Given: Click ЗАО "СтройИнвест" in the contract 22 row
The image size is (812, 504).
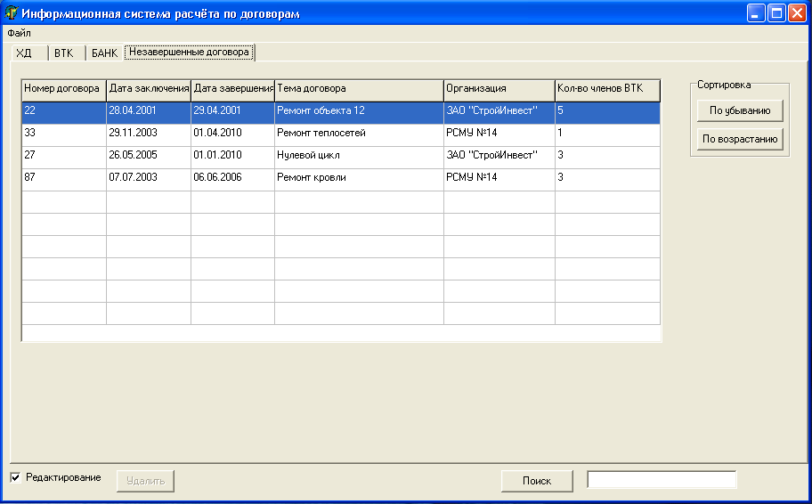Looking at the screenshot, I should click(x=499, y=112).
